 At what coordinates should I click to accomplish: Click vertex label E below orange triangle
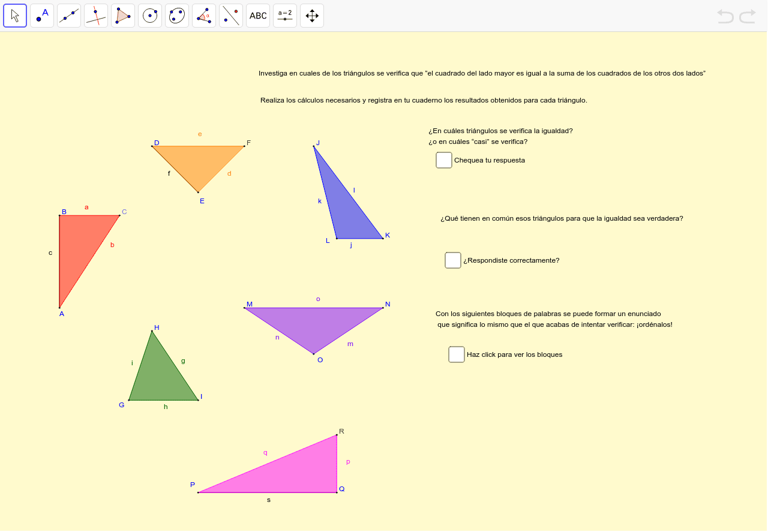[x=202, y=201]
